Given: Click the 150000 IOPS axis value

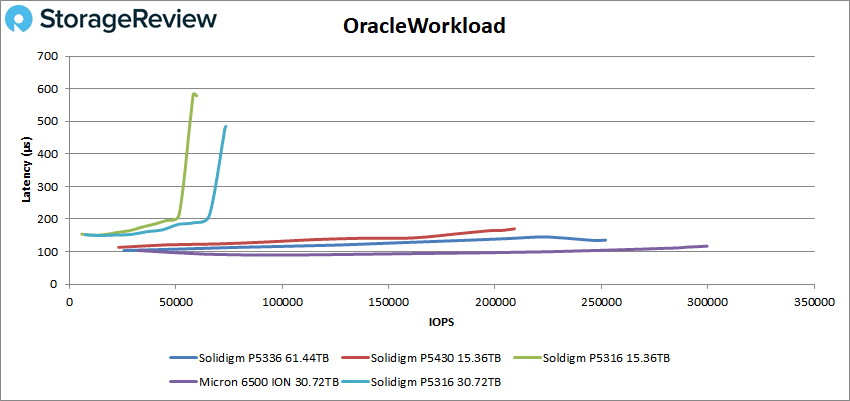Looking at the screenshot, I should coord(388,303).
